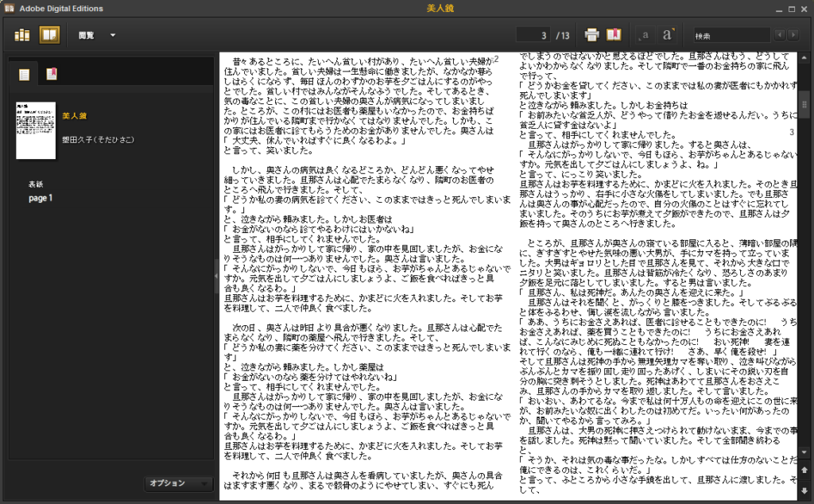
Task: Switch to the Library bookshelf view
Action: 22,35
